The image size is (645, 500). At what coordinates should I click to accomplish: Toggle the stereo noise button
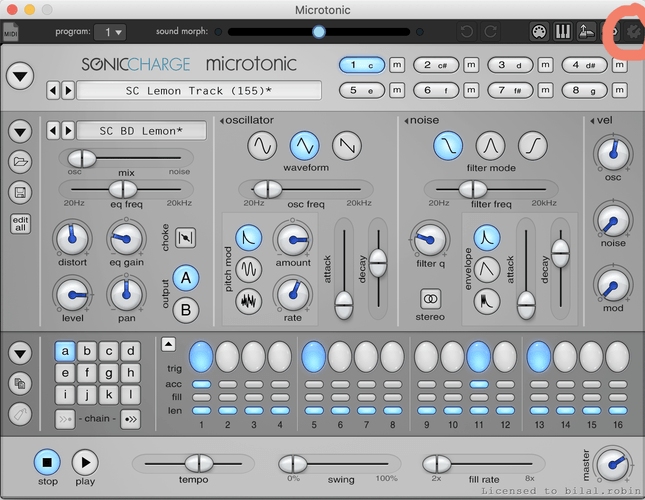(x=430, y=299)
